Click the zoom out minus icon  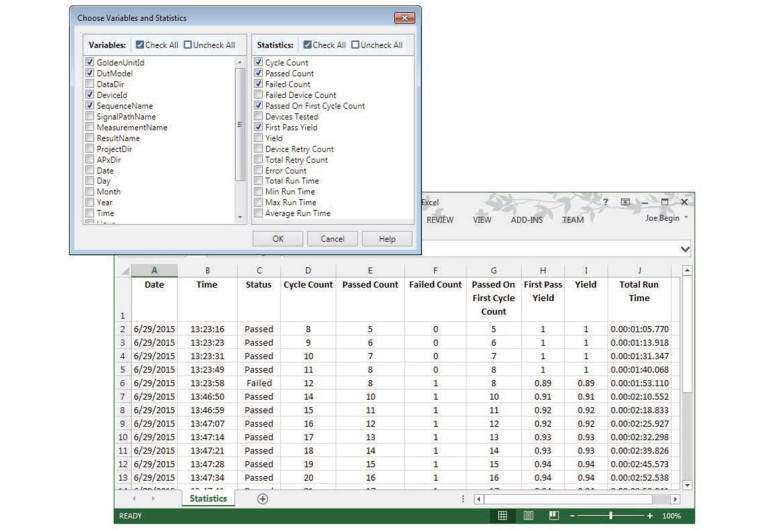click(x=574, y=516)
